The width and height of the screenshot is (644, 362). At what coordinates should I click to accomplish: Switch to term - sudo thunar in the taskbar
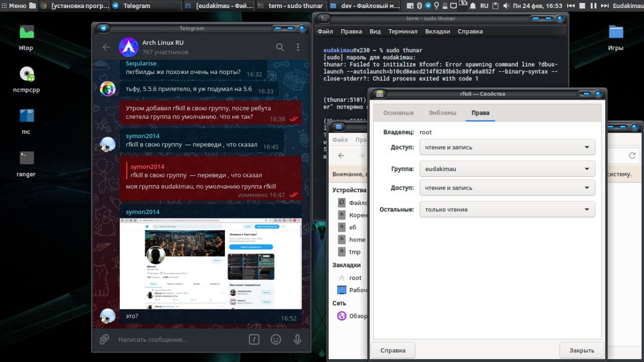(x=290, y=6)
